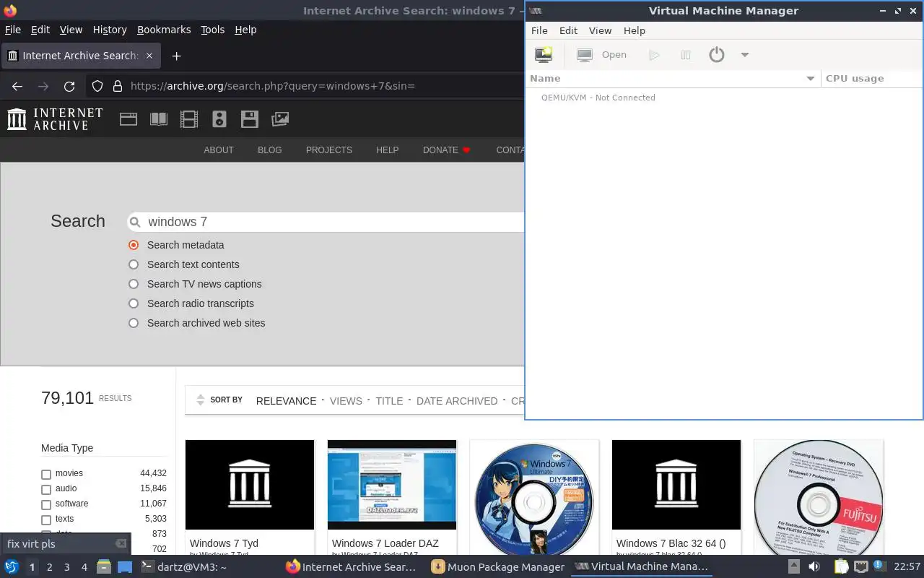Sort results by VIEWS

346,401
